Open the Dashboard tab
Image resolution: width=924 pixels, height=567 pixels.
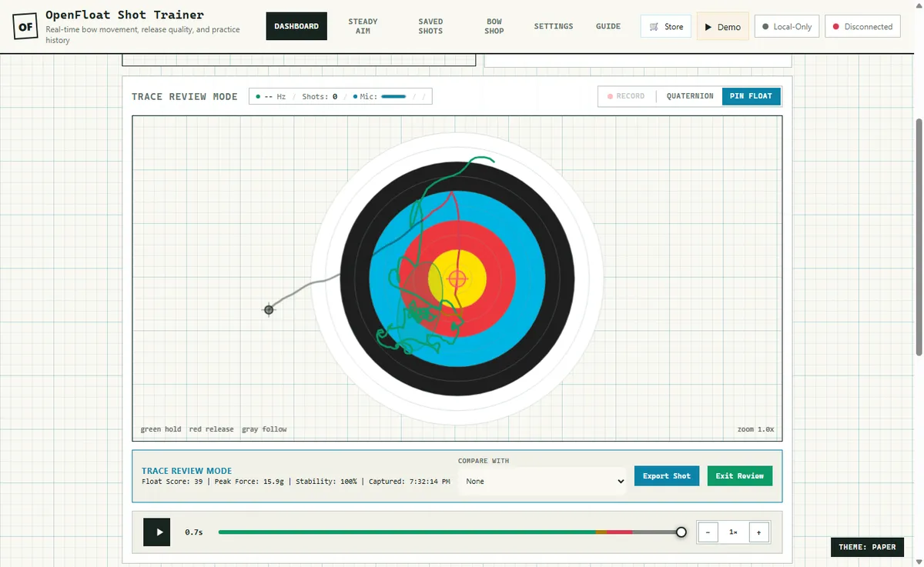click(x=296, y=26)
